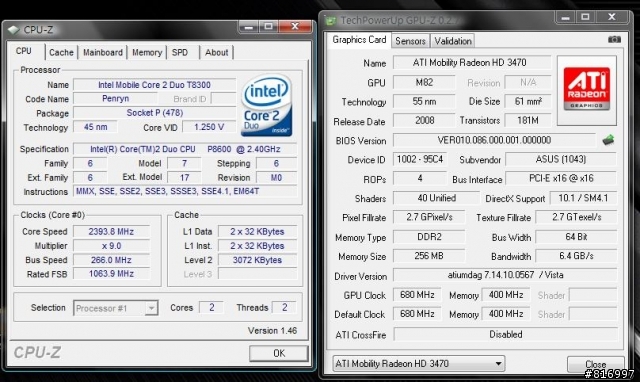Click the DirectX Support value 10.1 / SM4.1
640x382 pixels.
click(x=583, y=198)
